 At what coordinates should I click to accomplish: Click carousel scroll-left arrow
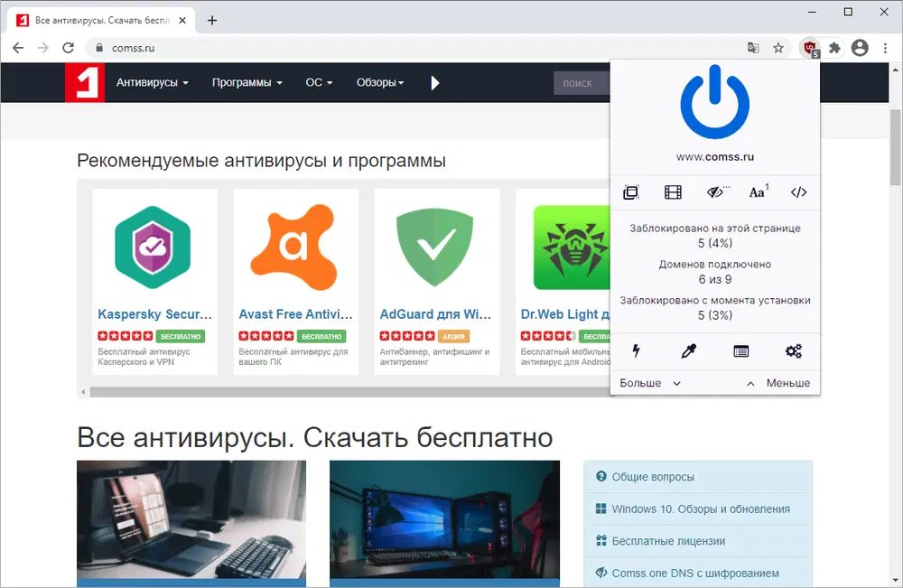83,392
